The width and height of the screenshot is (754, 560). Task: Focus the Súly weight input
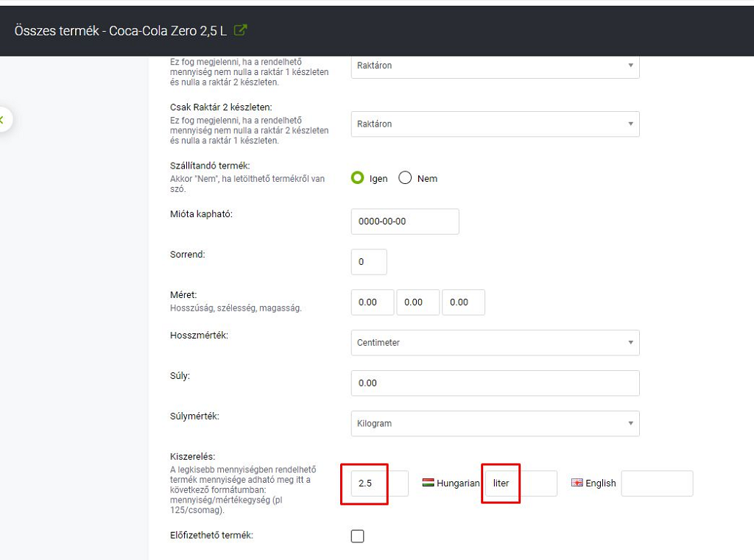[x=495, y=383]
